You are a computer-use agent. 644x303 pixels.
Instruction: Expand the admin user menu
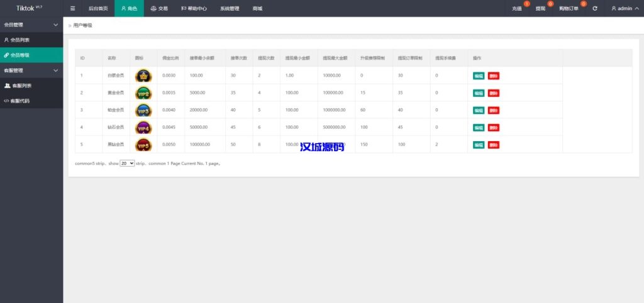625,9
